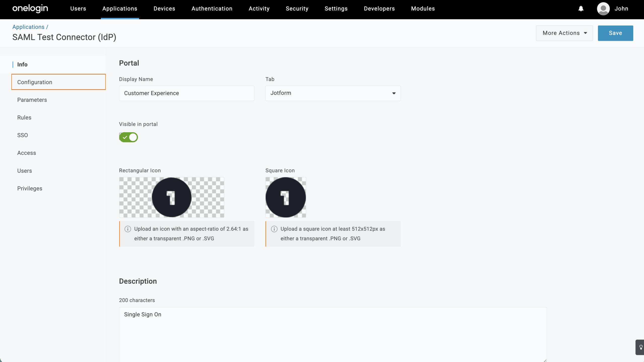The height and width of the screenshot is (362, 644).
Task: Click the Square Icon preview image
Action: pyautogui.click(x=285, y=197)
